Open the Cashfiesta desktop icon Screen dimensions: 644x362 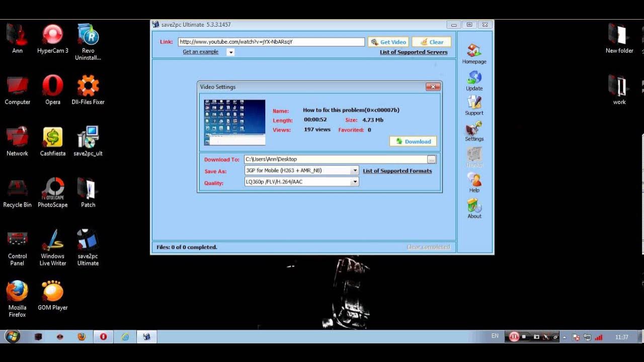pos(52,141)
